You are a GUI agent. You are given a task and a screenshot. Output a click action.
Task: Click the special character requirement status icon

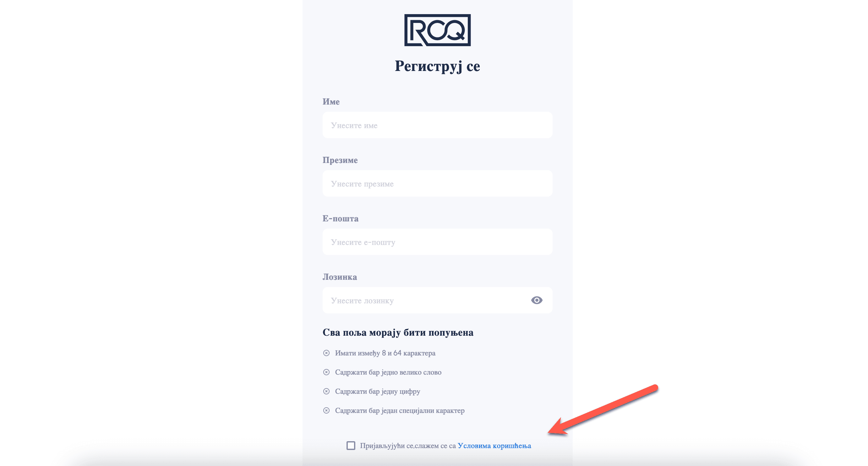(325, 410)
